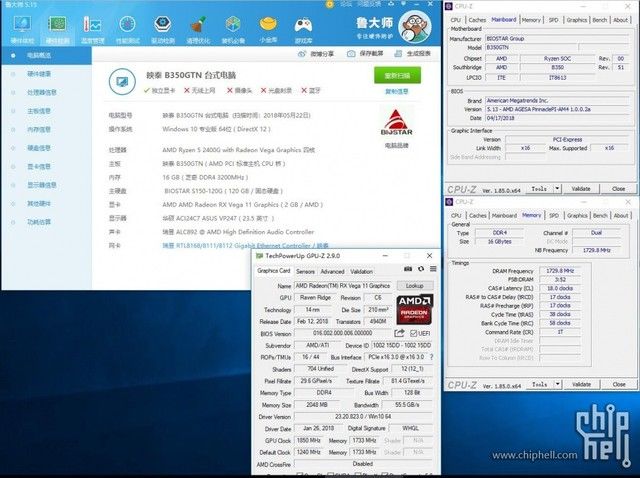Click the green rescan button in Lu Master
The width and height of the screenshot is (640, 478).
397,76
